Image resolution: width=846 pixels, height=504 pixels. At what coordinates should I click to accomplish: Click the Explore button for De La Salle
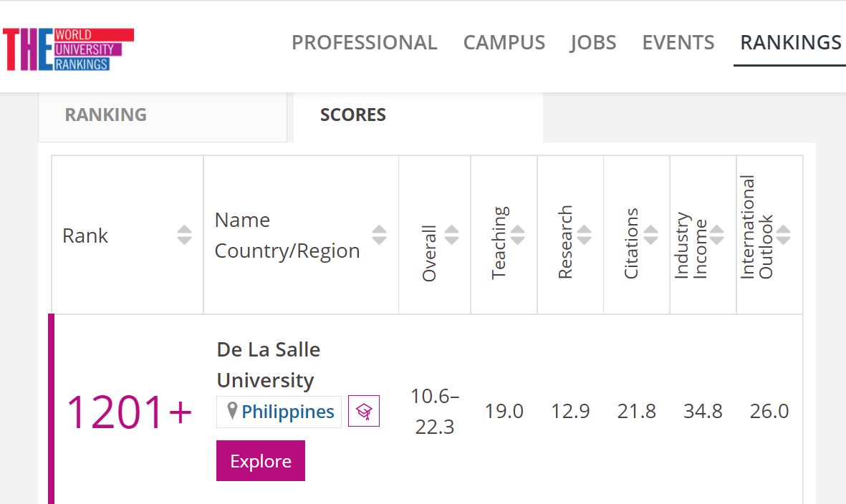coord(261,461)
